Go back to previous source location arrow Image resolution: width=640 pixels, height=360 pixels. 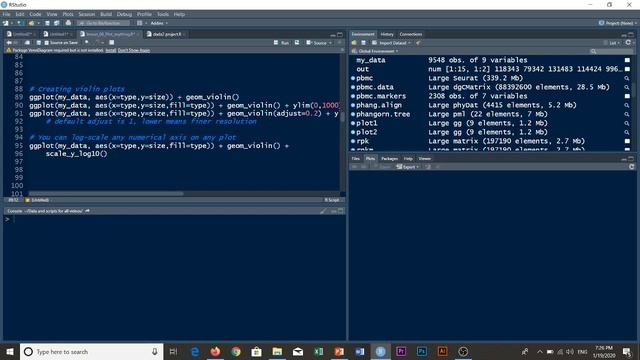point(9,42)
